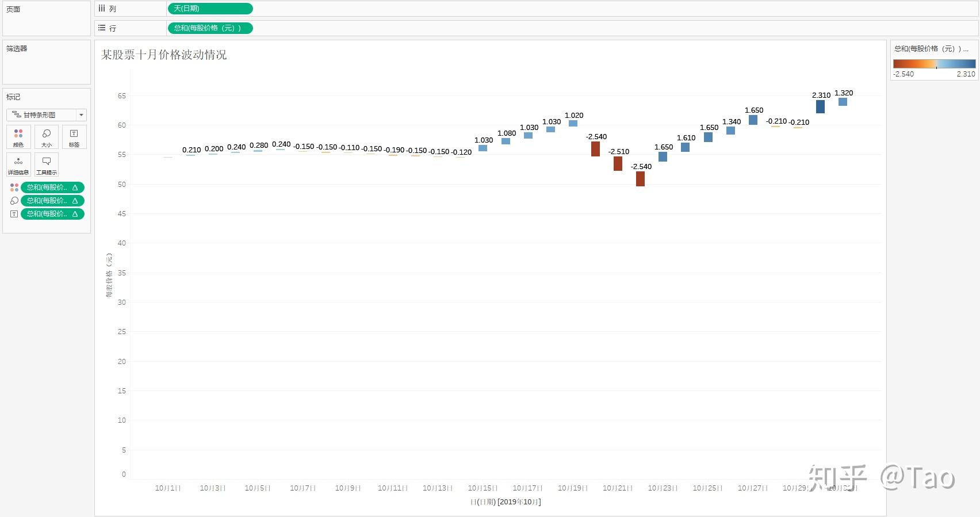The image size is (980, 517).
Task: Select the 甘特条形图 mark type combo box
Action: click(47, 115)
